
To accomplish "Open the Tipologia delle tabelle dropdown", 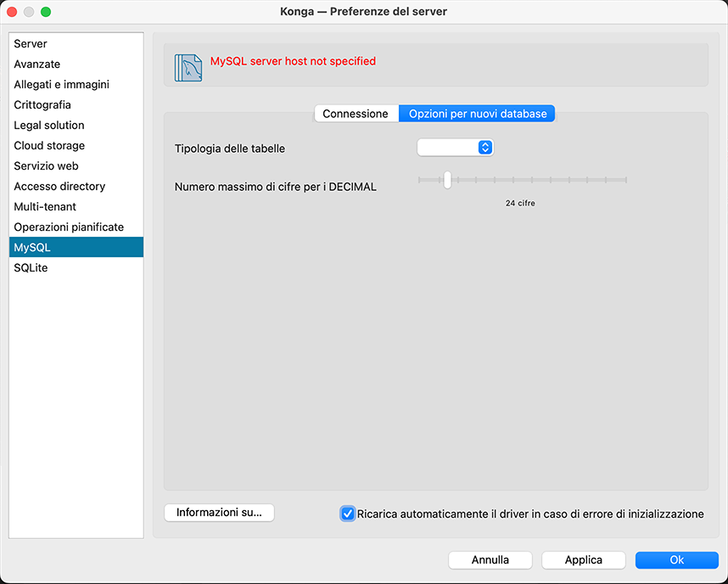I will [455, 148].
